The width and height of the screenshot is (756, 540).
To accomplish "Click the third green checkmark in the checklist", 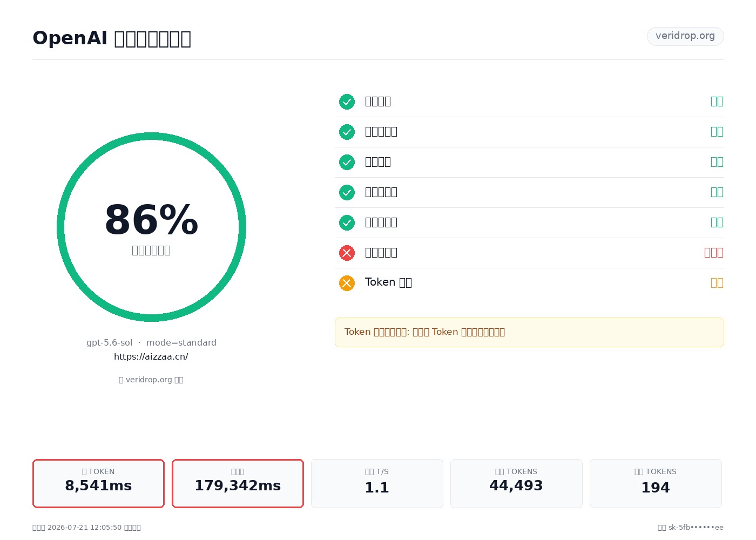I will (x=347, y=162).
